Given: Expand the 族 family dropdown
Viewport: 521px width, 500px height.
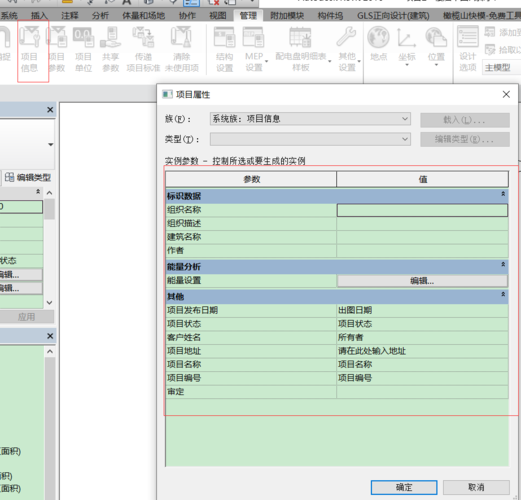Looking at the screenshot, I should [x=310, y=119].
